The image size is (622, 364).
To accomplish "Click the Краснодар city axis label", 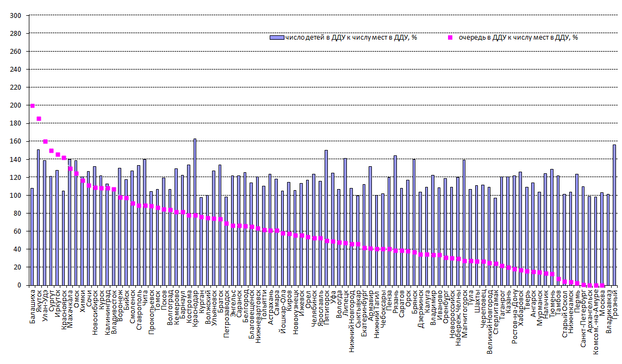I will click(x=195, y=304).
